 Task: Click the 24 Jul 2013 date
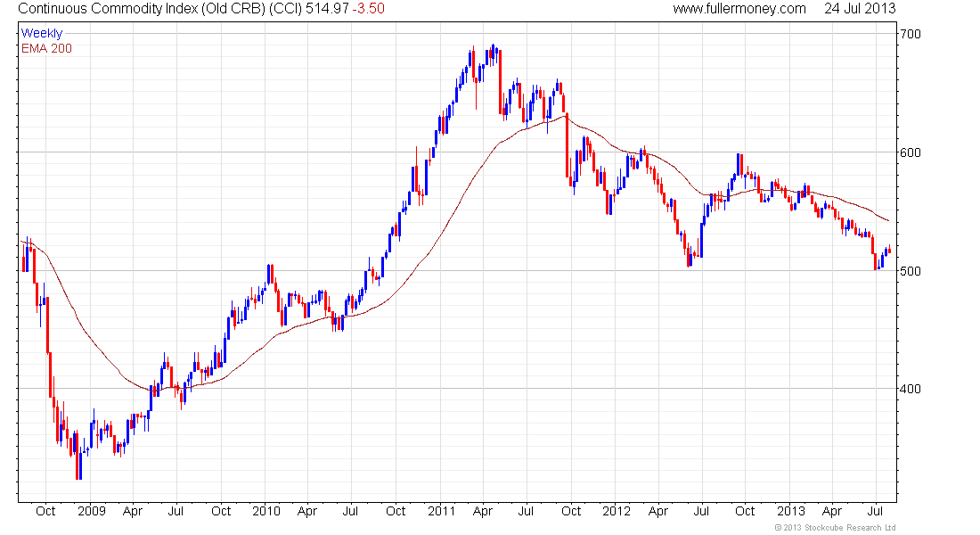point(860,9)
